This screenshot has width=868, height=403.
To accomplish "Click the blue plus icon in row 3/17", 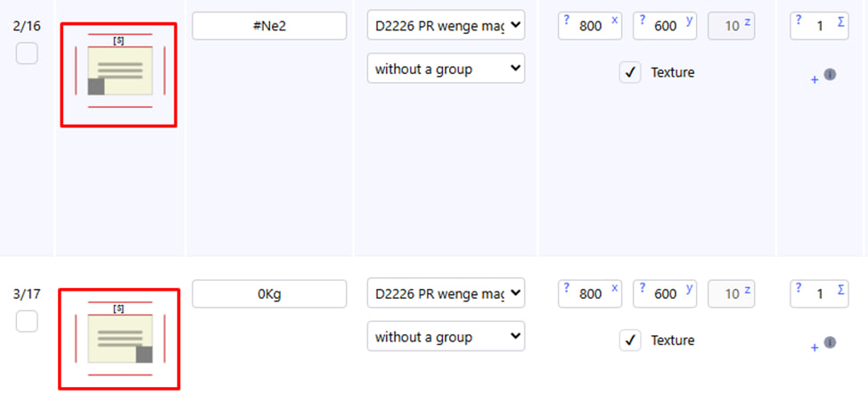I will (x=815, y=348).
